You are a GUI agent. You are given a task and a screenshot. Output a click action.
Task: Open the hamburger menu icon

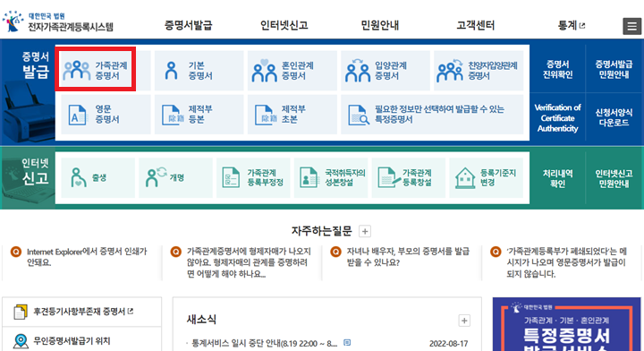[x=631, y=26]
